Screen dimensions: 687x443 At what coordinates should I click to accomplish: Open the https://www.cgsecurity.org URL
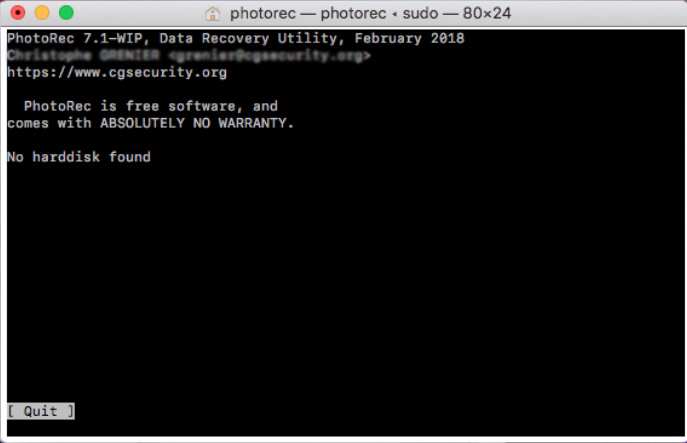click(117, 72)
